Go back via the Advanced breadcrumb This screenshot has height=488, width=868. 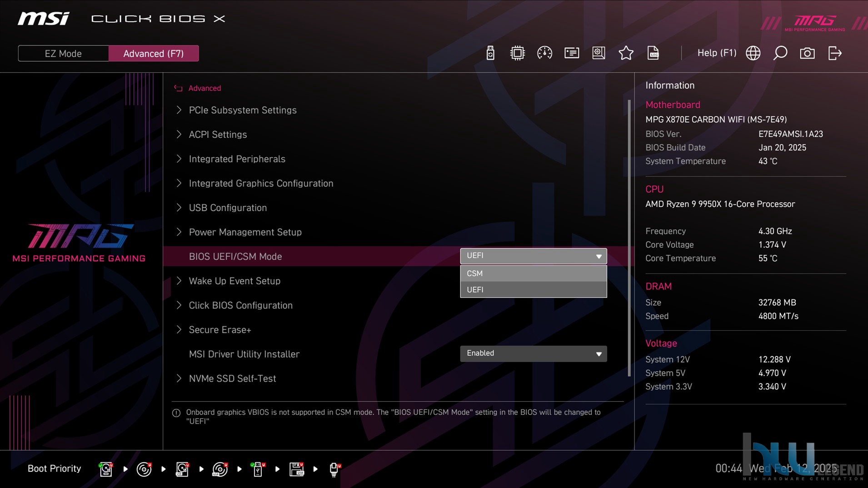tap(205, 88)
